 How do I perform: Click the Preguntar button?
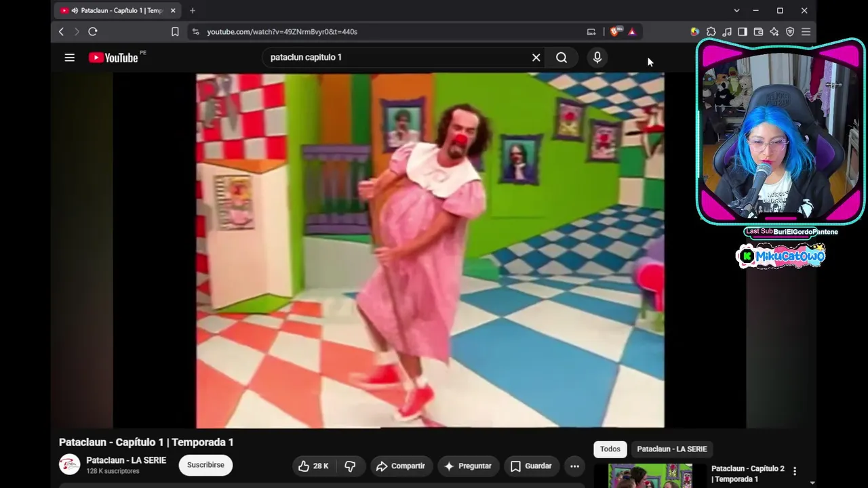[468, 466]
